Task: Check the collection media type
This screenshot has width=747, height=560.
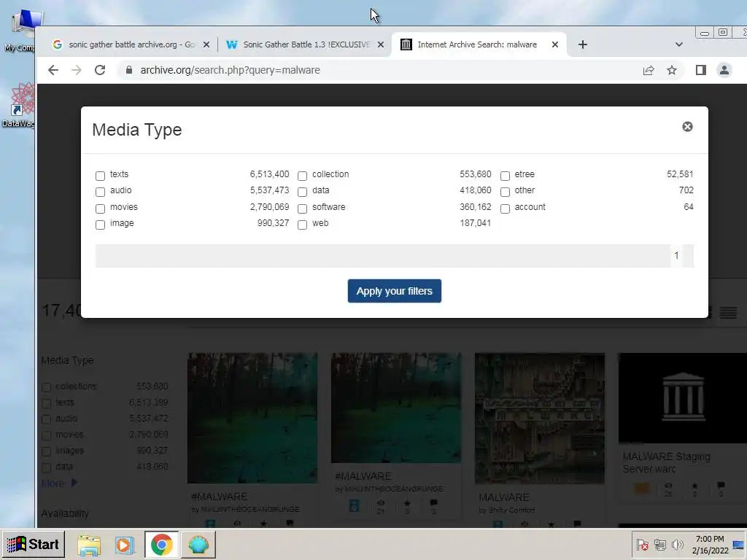Action: pos(302,176)
